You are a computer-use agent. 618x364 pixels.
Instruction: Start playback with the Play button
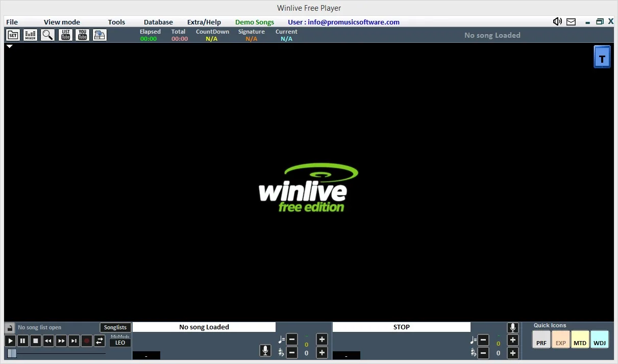click(x=10, y=341)
